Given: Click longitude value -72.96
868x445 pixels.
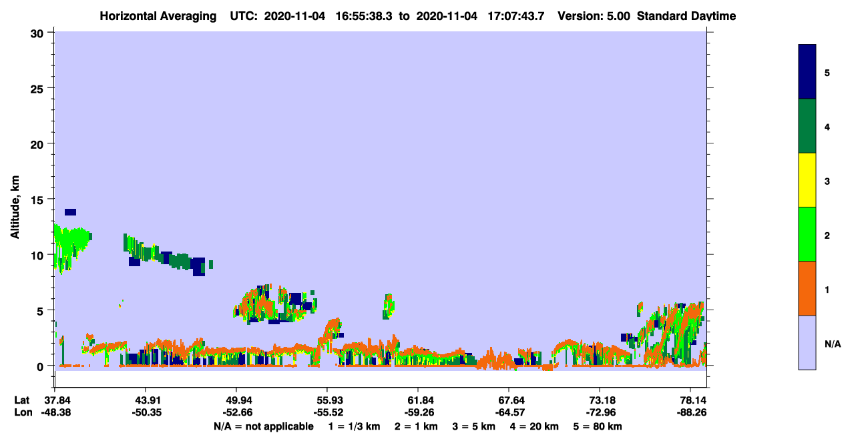Looking at the screenshot, I should [x=600, y=413].
